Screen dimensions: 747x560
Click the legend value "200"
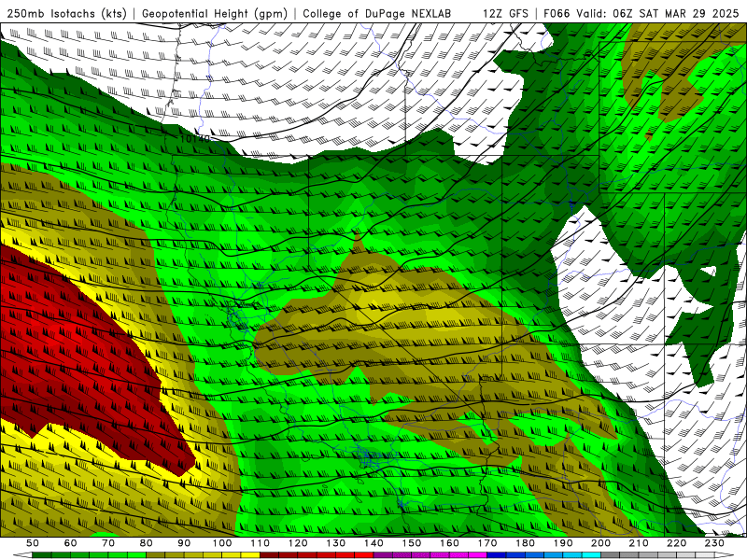click(x=601, y=543)
